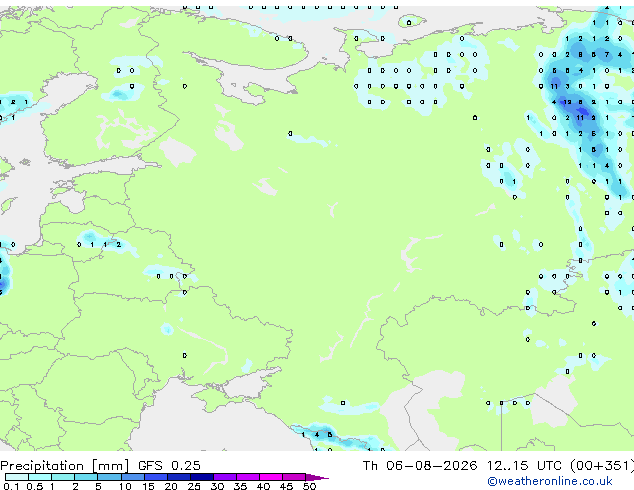Click legend swatch between 0.5 and 1
Screen dimensions: 634x490
pos(40,477)
